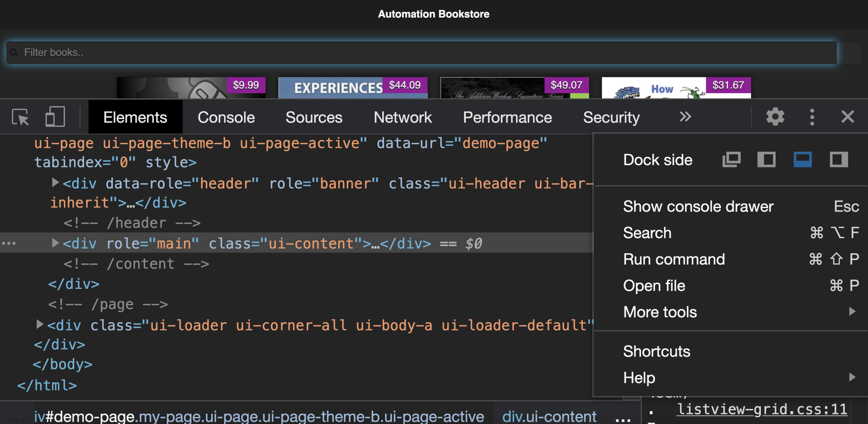This screenshot has height=424, width=868.
Task: Select Run command from the menu
Action: 674,259
